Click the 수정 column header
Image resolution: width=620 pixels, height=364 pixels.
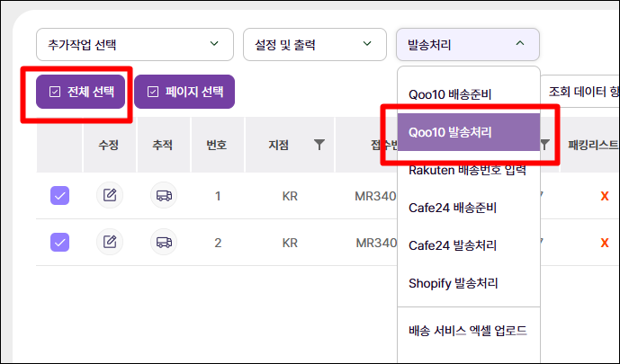(x=108, y=145)
